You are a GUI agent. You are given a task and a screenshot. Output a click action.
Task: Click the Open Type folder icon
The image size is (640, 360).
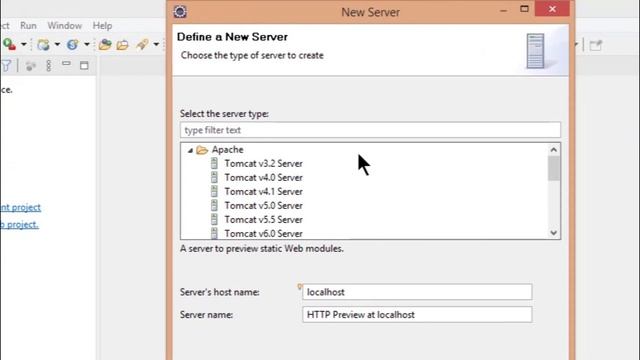pos(105,44)
